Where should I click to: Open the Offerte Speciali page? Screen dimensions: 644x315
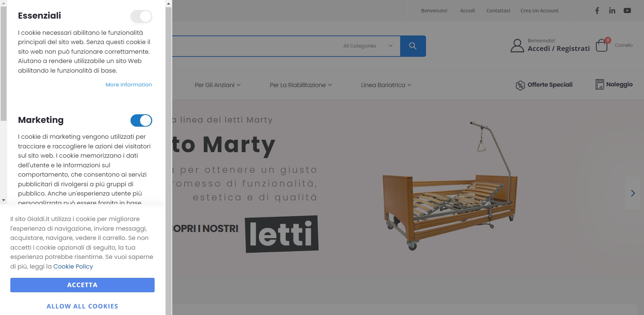tap(550, 85)
